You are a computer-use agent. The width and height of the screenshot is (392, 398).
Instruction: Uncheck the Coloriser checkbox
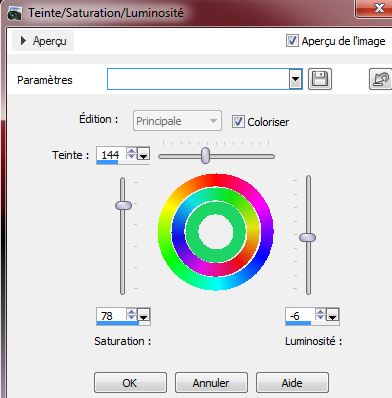pos(238,122)
